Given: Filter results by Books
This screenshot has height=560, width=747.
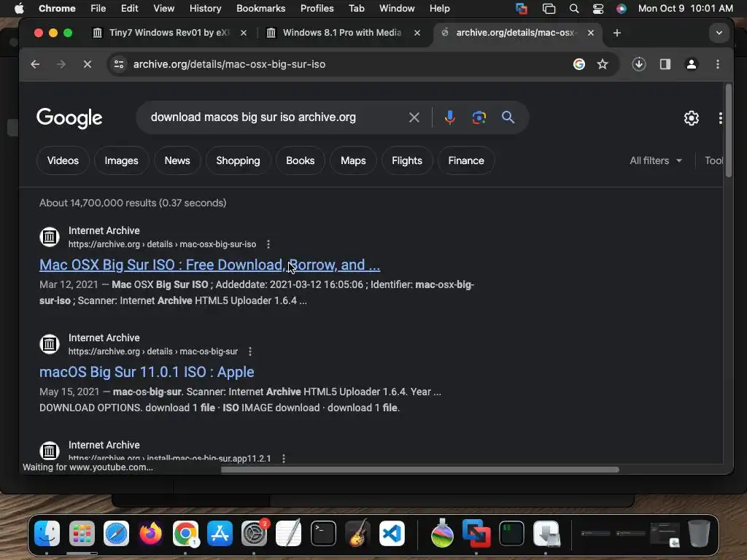Looking at the screenshot, I should (x=300, y=160).
